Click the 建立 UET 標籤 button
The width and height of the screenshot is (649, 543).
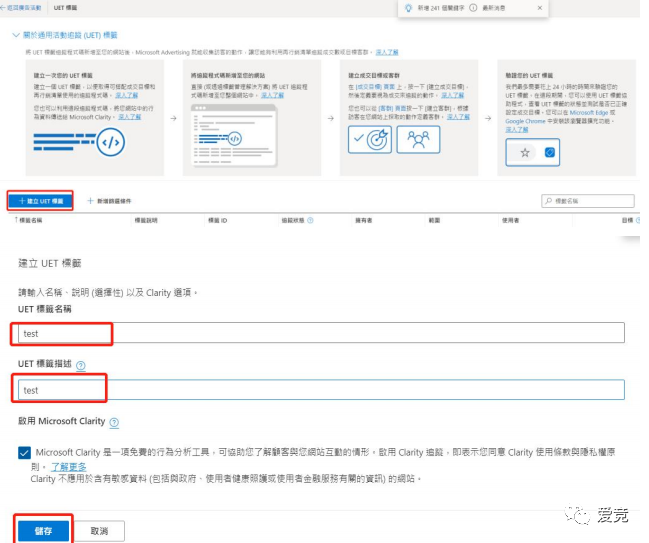click(41, 201)
